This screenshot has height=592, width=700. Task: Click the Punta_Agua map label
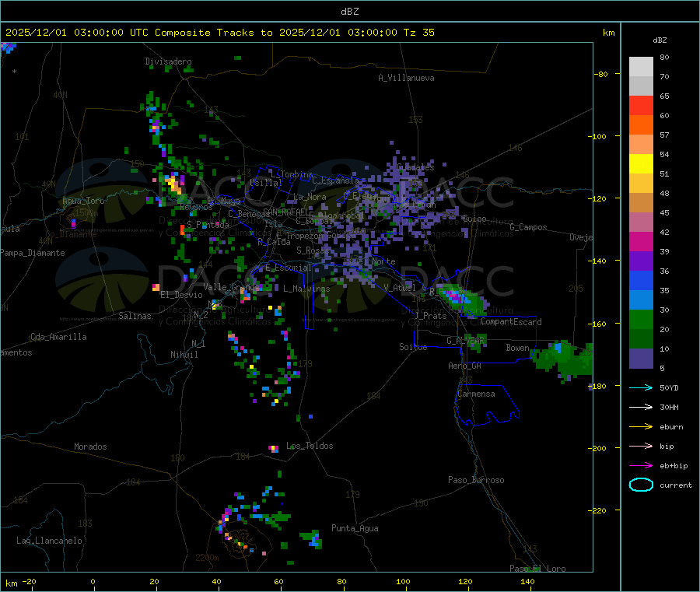click(355, 528)
